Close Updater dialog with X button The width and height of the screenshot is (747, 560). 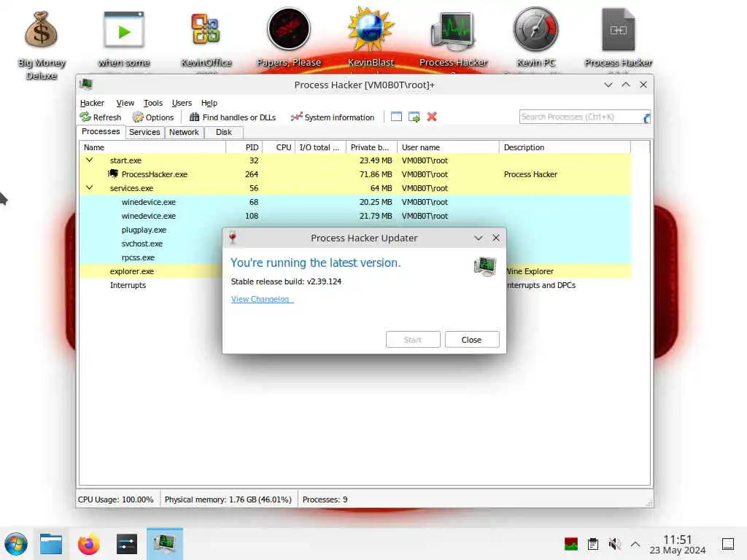(496, 238)
